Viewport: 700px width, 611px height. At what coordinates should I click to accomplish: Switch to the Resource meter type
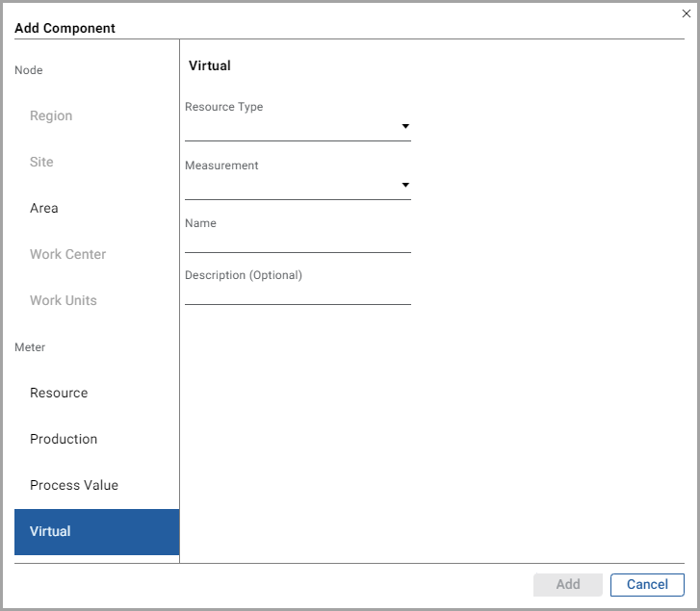59,393
